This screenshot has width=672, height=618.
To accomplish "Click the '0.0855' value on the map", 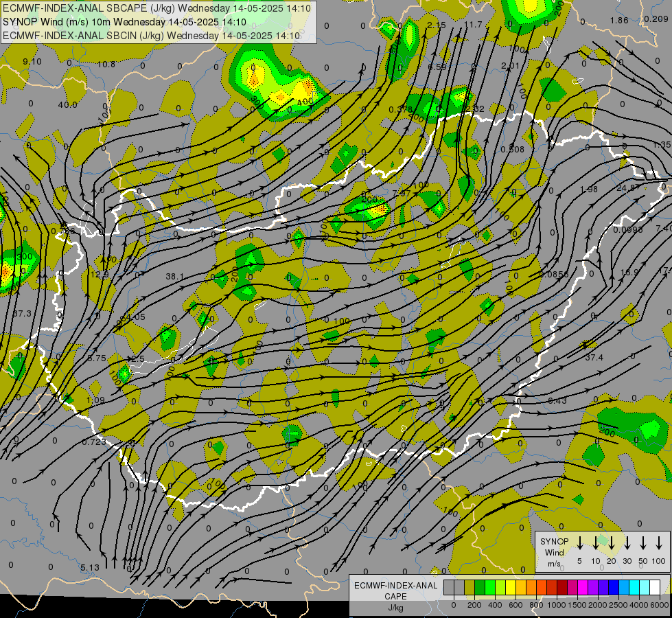I will (554, 275).
